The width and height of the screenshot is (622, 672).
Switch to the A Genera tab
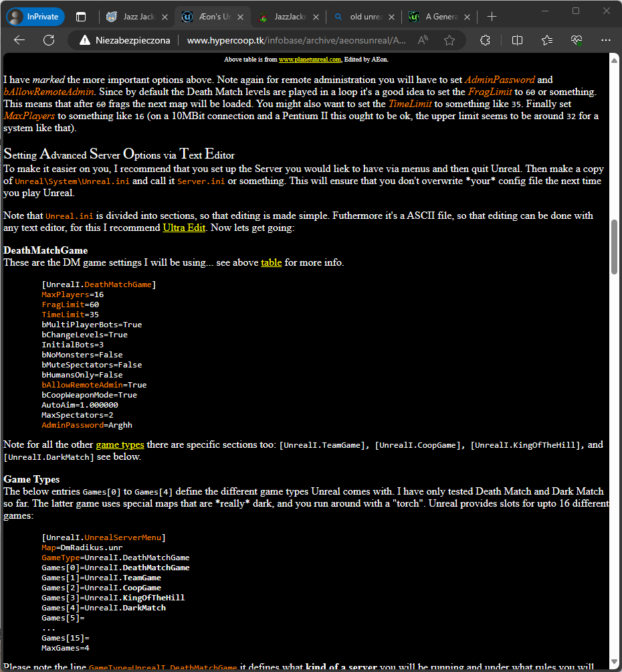[434, 17]
